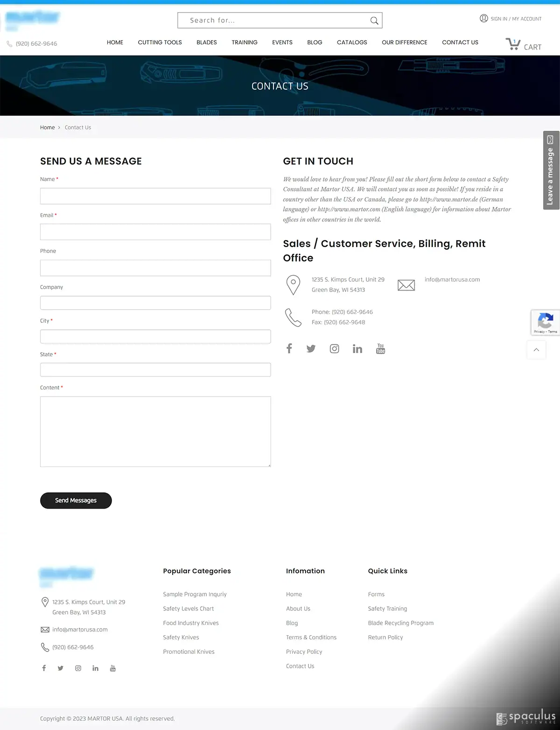Click the Content text area
This screenshot has width=560, height=730.
click(x=155, y=432)
